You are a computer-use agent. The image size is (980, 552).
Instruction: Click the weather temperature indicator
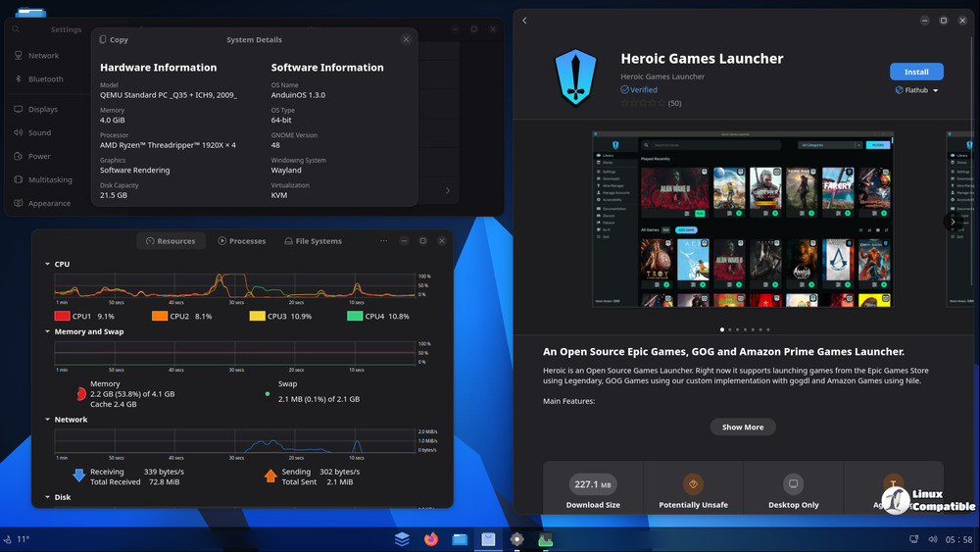[18, 539]
